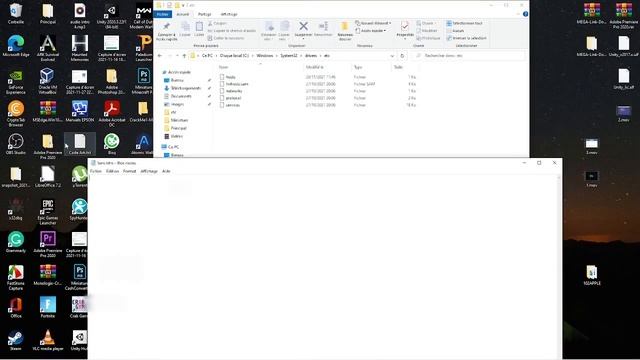
Task: Click Déplacer vers in the ribbon
Action: point(269,31)
